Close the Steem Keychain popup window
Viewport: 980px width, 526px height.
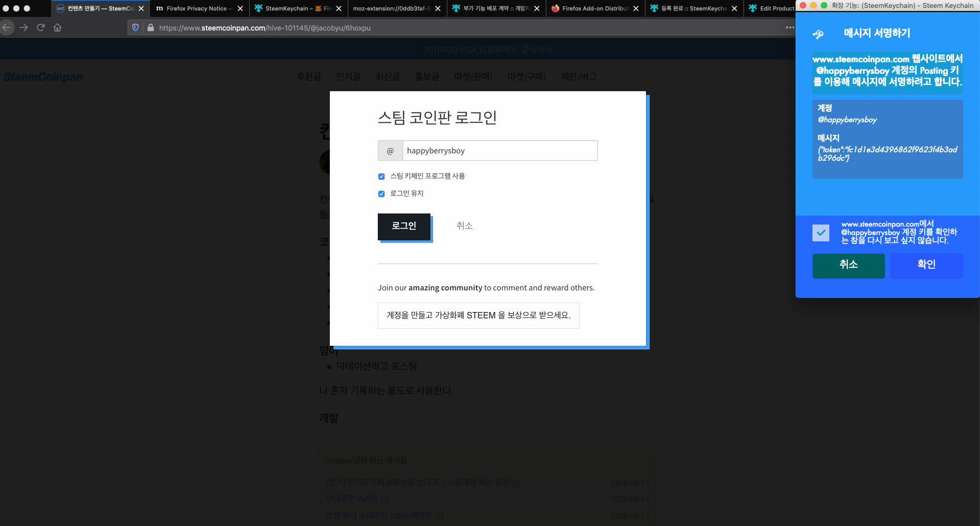803,5
